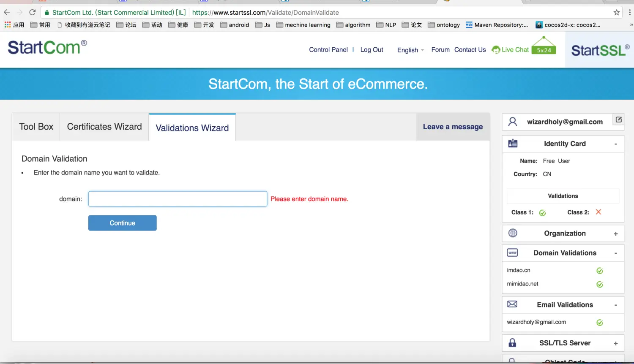Click the Organization globe icon
The width and height of the screenshot is (634, 364).
click(x=513, y=233)
